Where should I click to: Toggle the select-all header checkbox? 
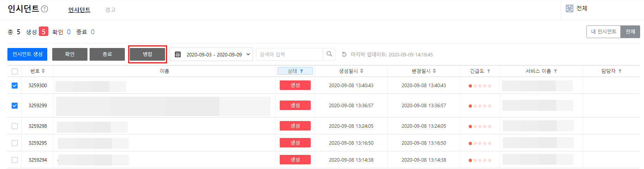(14, 71)
